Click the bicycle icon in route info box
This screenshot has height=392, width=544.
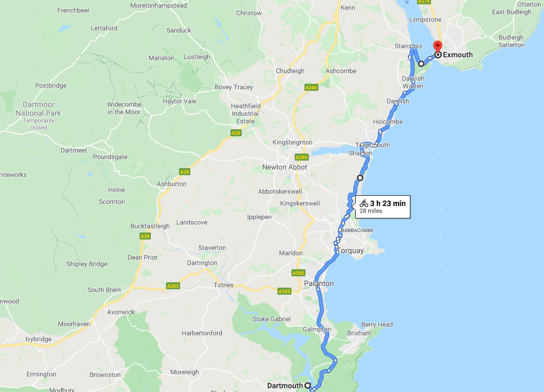click(x=363, y=203)
